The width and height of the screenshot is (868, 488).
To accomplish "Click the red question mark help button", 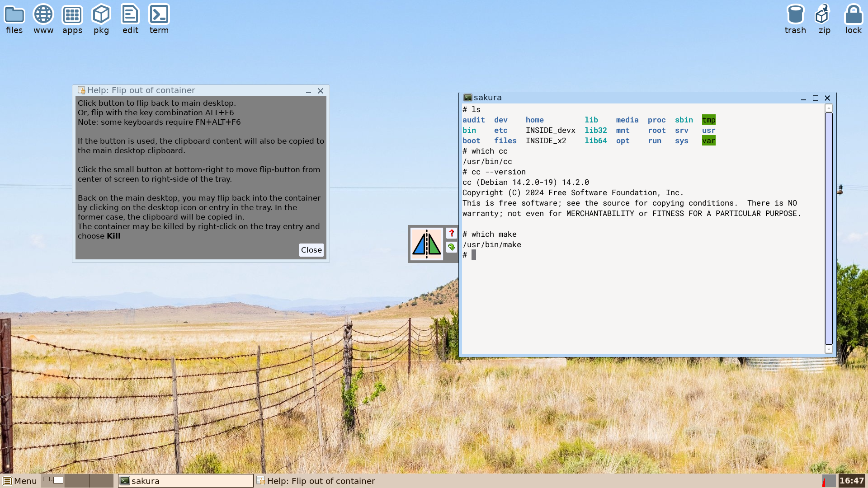I will click(x=451, y=233).
